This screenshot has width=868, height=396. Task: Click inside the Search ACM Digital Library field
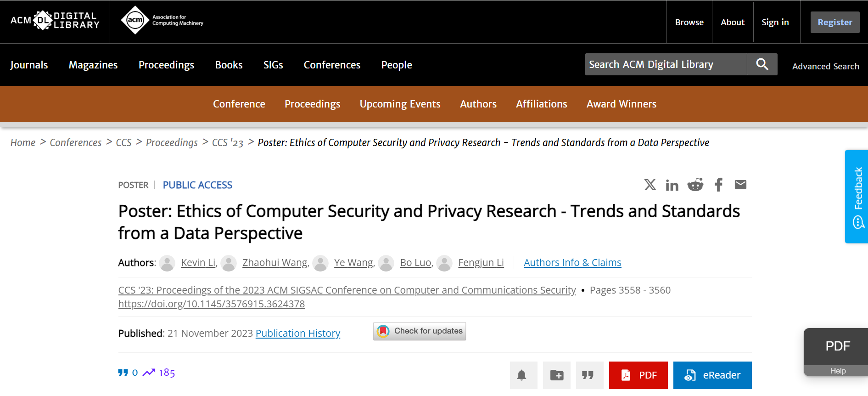[666, 64]
